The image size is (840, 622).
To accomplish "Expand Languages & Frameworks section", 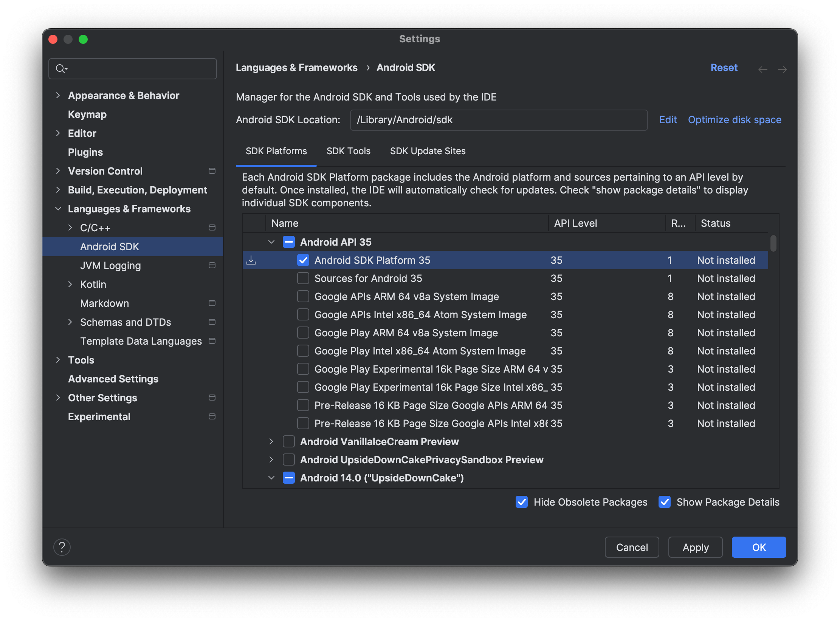I will click(x=57, y=209).
